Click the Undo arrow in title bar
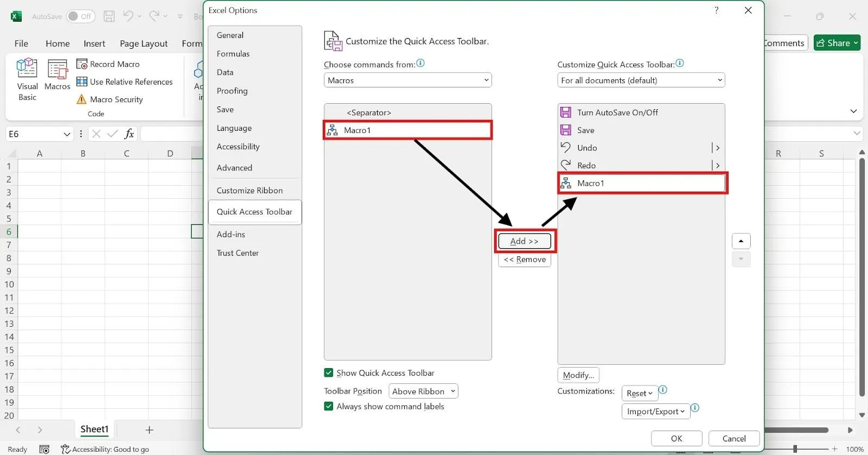 128,16
